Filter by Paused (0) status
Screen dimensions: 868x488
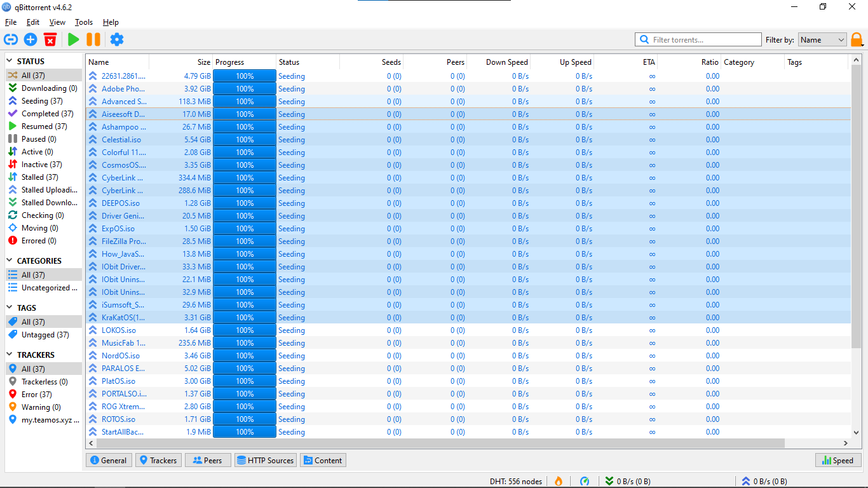[43, 139]
